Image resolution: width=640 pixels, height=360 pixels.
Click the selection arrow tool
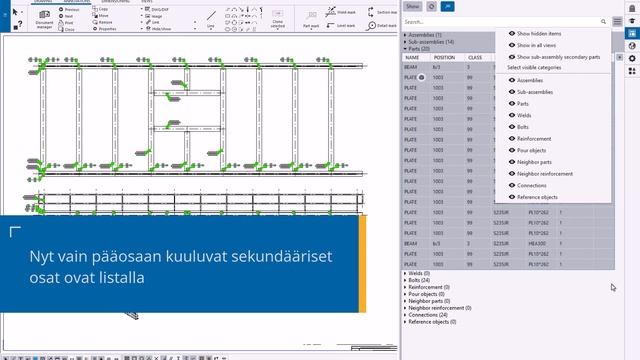15,12
